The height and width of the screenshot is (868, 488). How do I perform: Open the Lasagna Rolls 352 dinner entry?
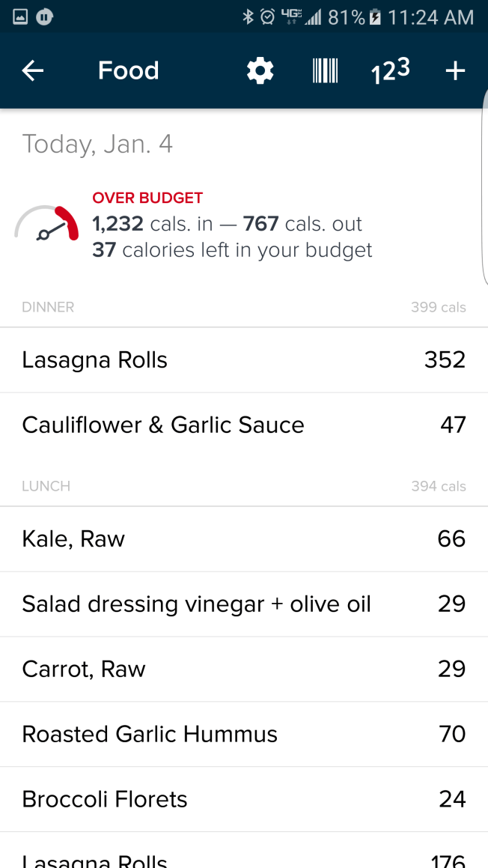(x=244, y=360)
